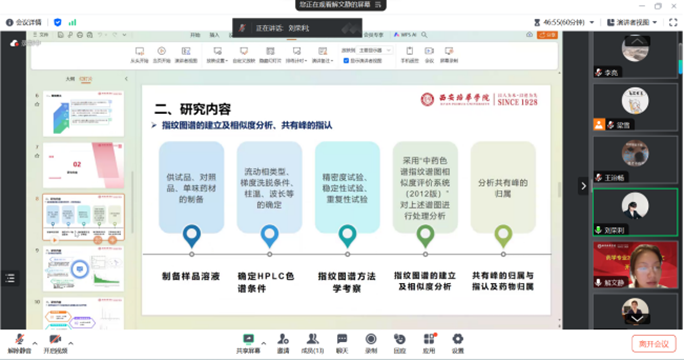Screen dimensions: 684x360
Task: Open the shared-screen banner menu icon at top
Action: 378,4
